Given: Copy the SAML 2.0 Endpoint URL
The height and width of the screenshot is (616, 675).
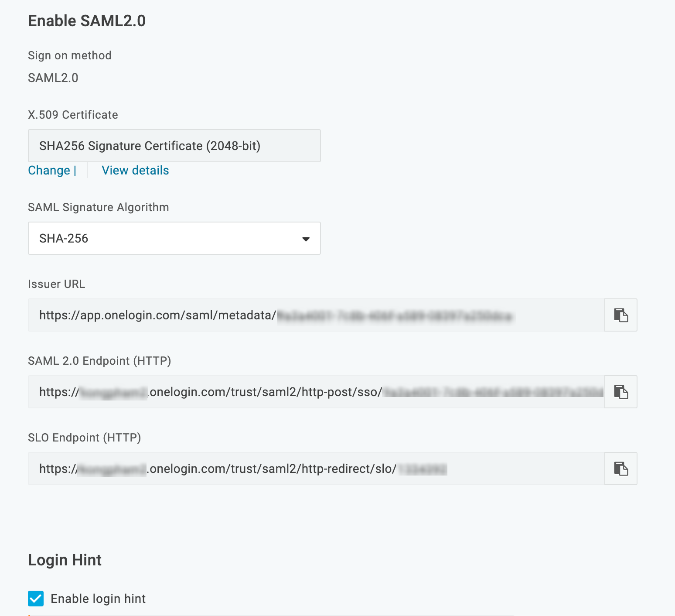Looking at the screenshot, I should click(620, 392).
